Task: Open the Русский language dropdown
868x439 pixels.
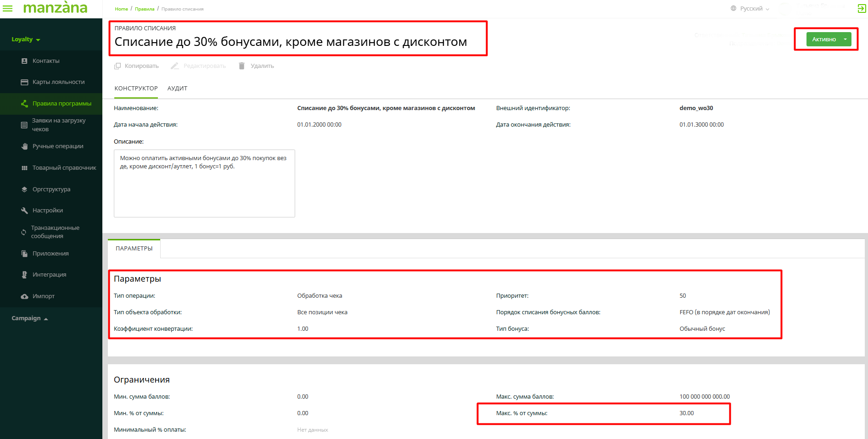Action: tap(750, 8)
